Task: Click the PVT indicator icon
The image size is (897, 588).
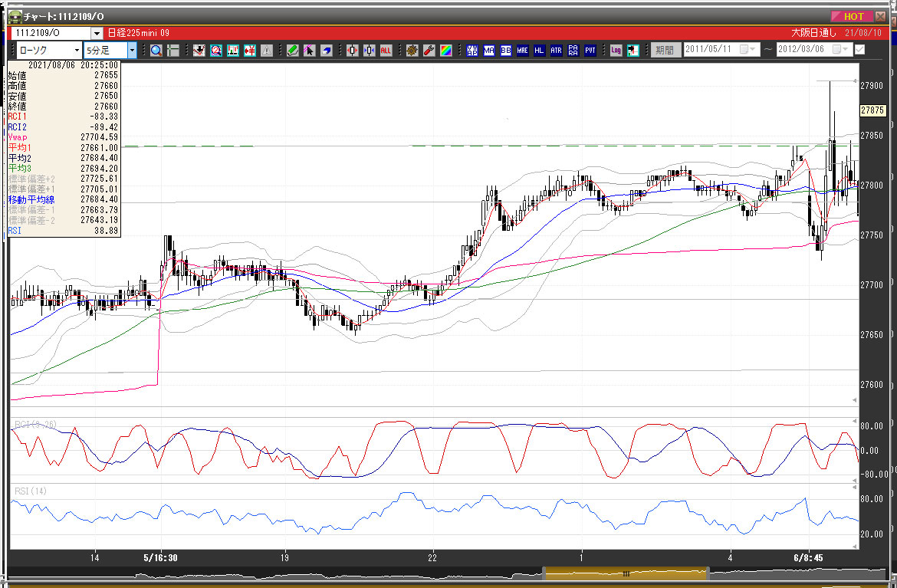Action: point(590,50)
